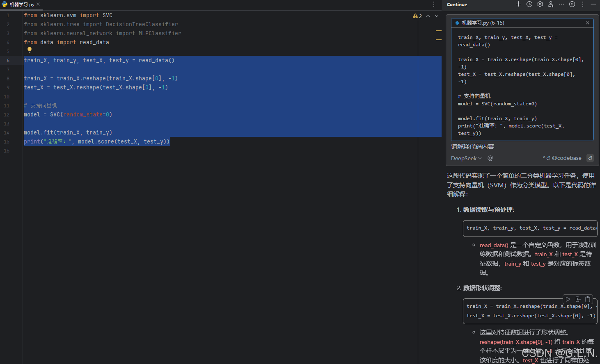The width and height of the screenshot is (600, 364).
Task: Click the yellow lightbulb quick-fix icon
Action: 30,50
